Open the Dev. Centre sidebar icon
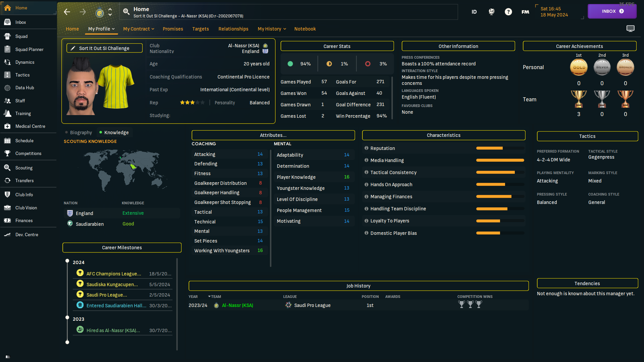Screen dimensions: 644x362 coord(7,235)
